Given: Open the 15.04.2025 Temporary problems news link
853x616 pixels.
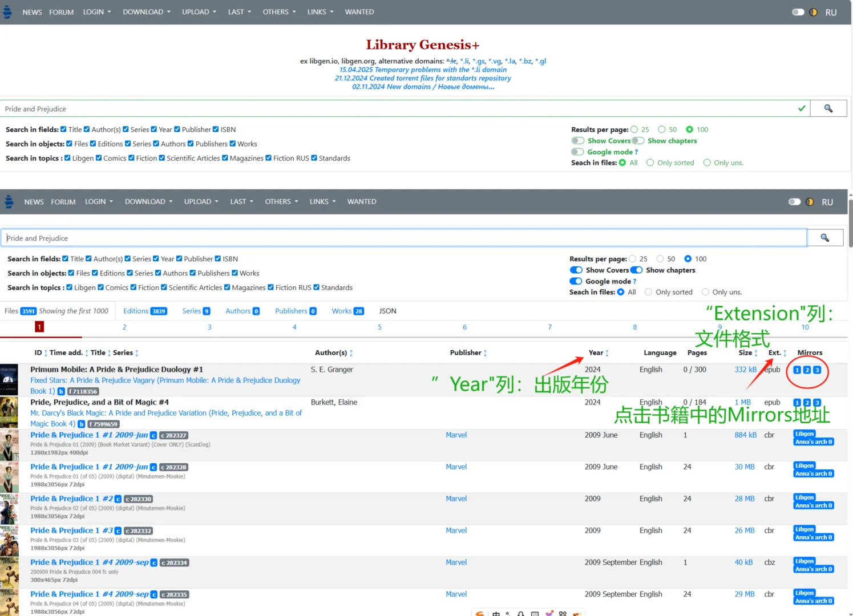Looking at the screenshot, I should pyautogui.click(x=423, y=70).
